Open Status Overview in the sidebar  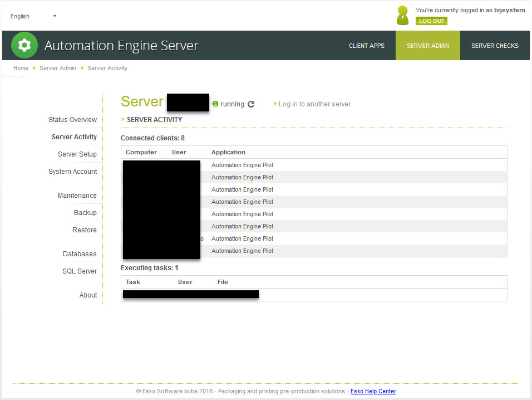(72, 120)
